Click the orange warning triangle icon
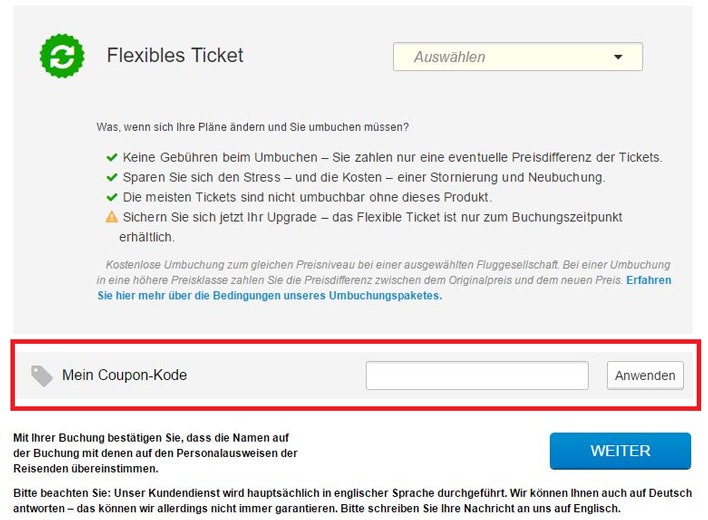The width and height of the screenshot is (708, 520). pyautogui.click(x=112, y=217)
